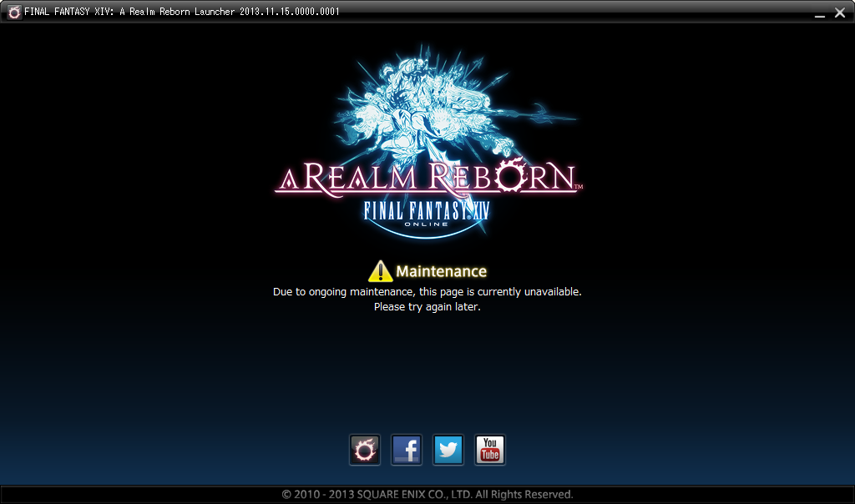Click 'Due to ongoing maintenance' message line
Viewport: 855px width, 504px height.
coord(427,292)
